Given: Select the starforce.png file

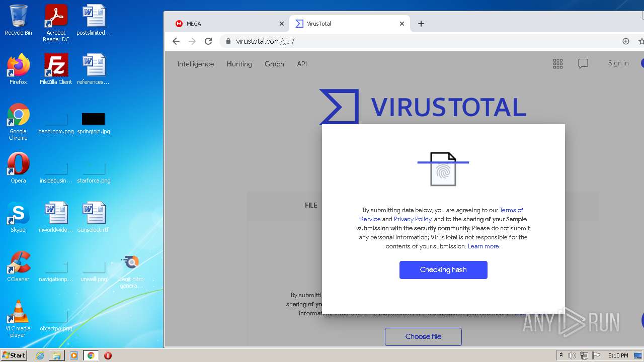Looking at the screenshot, I should tap(94, 172).
